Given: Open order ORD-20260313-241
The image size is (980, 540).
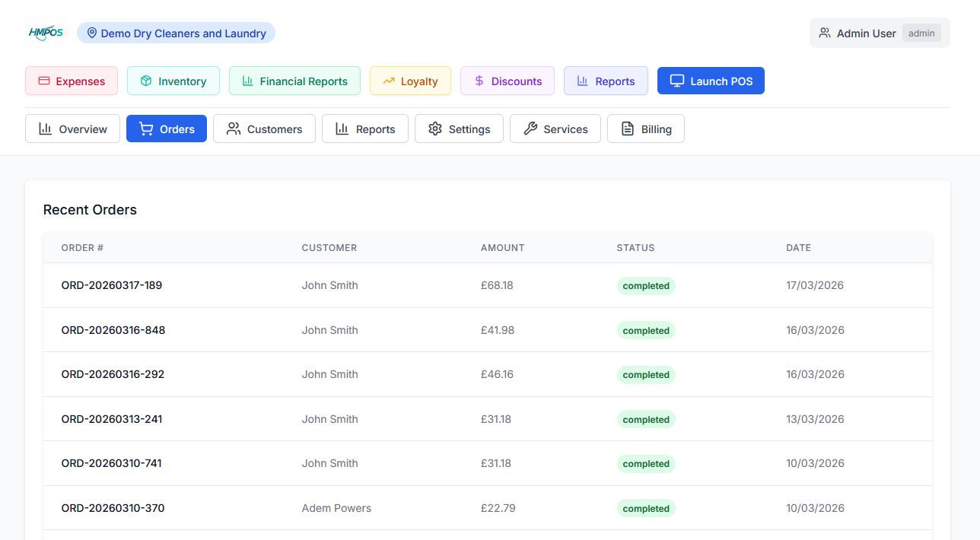Looking at the screenshot, I should pyautogui.click(x=112, y=419).
